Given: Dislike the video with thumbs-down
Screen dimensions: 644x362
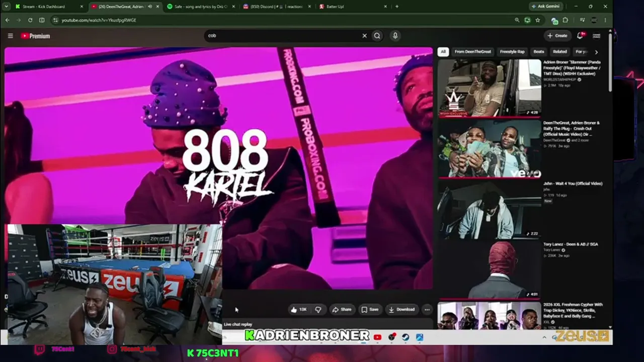Looking at the screenshot, I should (x=318, y=310).
